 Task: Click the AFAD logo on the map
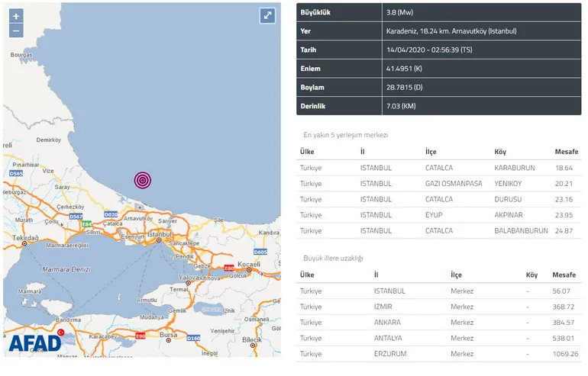click(x=35, y=342)
